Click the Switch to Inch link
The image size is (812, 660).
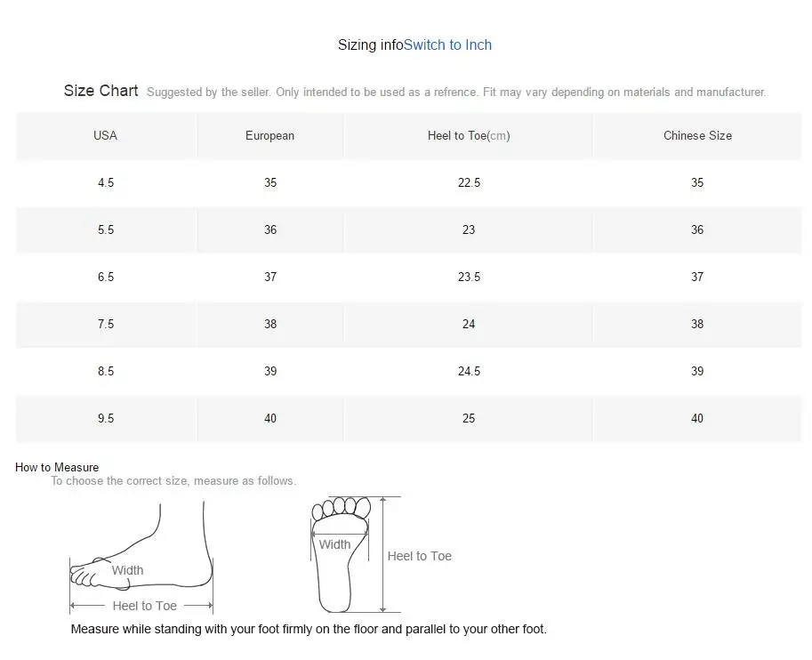447,45
